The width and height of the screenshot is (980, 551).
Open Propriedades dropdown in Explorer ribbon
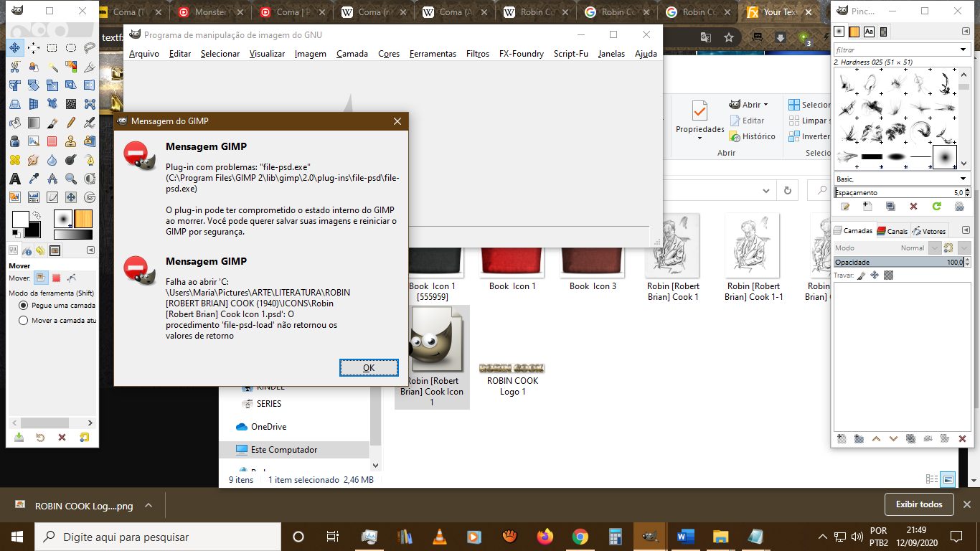[x=699, y=122]
